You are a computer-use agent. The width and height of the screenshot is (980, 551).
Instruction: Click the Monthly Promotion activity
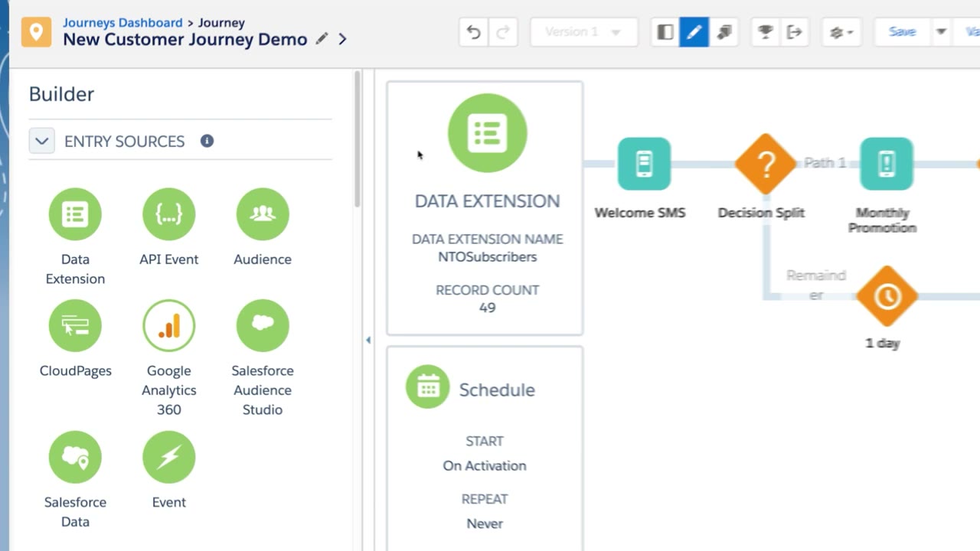point(887,164)
